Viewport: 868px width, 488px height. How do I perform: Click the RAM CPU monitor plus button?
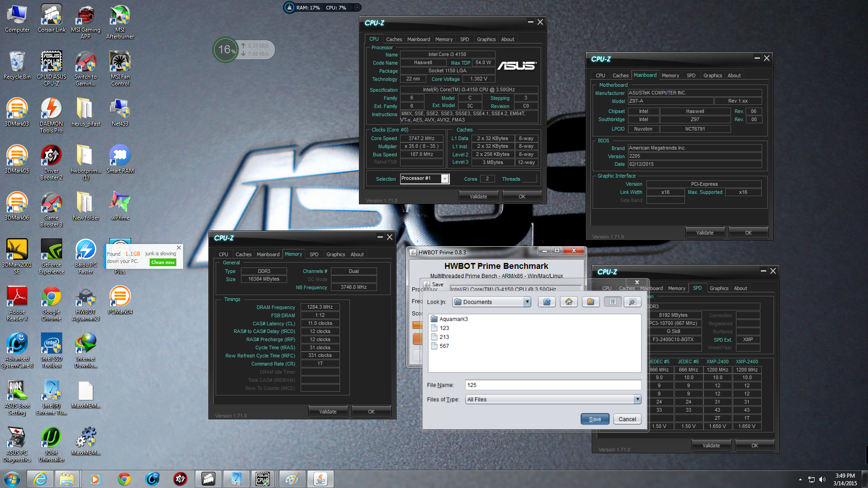point(357,8)
